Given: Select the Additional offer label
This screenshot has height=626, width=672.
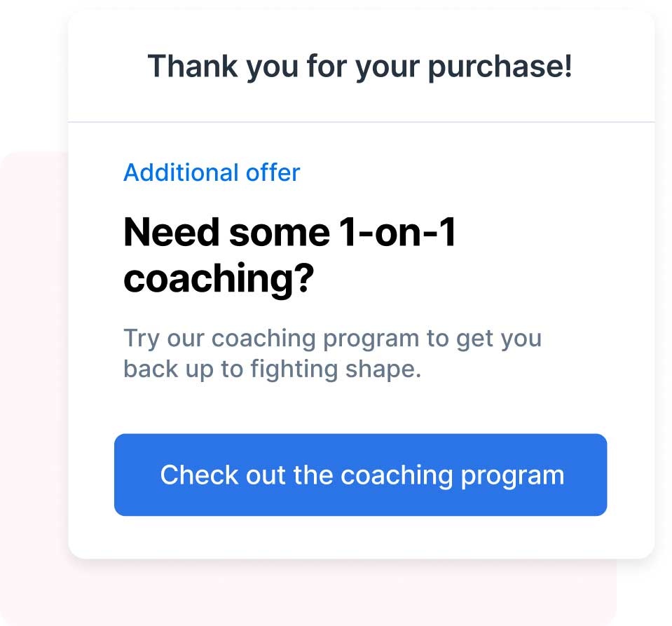Looking at the screenshot, I should 212,172.
